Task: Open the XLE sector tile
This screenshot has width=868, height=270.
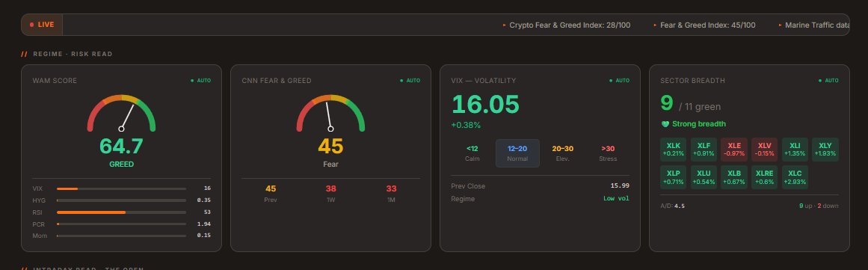Action: (734, 150)
